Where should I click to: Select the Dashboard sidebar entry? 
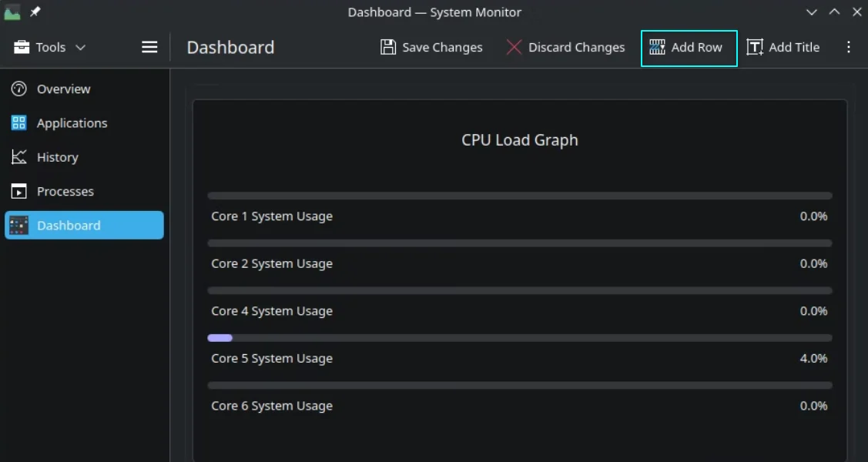point(84,225)
